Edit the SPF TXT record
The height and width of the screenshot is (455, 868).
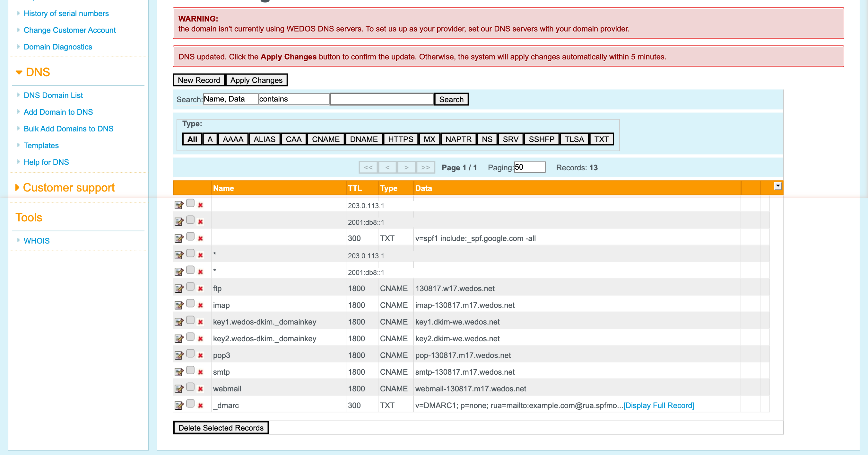coord(179,237)
